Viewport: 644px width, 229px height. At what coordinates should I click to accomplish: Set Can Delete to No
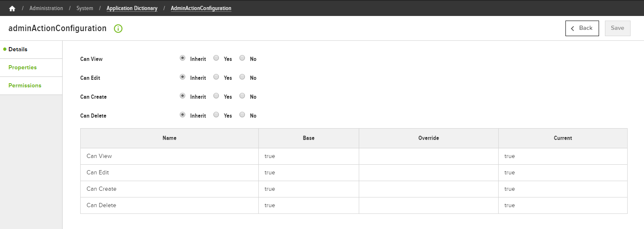tap(242, 115)
